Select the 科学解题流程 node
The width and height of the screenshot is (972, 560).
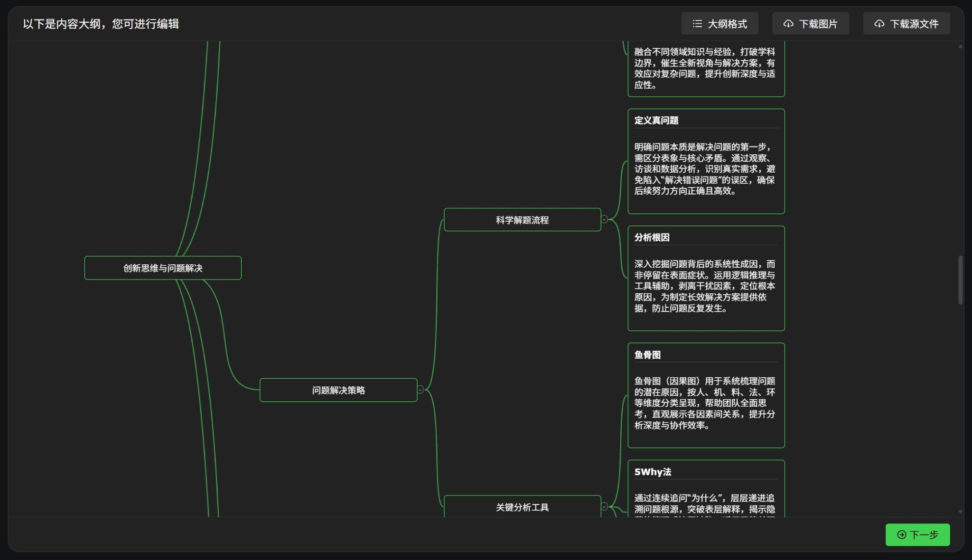[522, 219]
